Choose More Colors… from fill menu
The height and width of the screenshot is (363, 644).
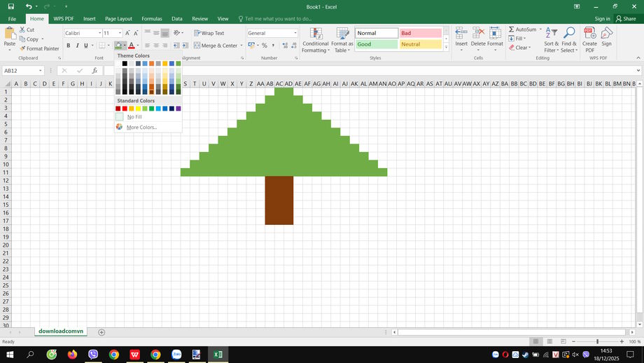coord(141,127)
